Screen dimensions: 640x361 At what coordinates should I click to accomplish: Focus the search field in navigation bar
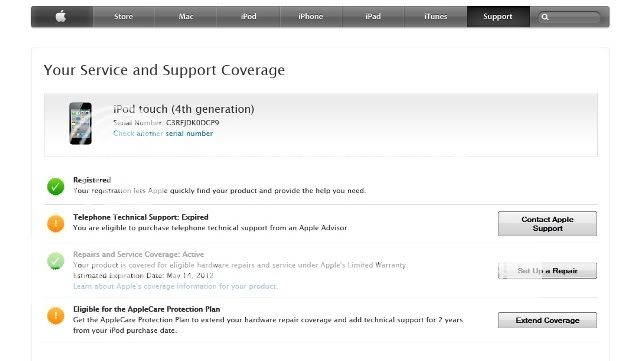tap(569, 17)
